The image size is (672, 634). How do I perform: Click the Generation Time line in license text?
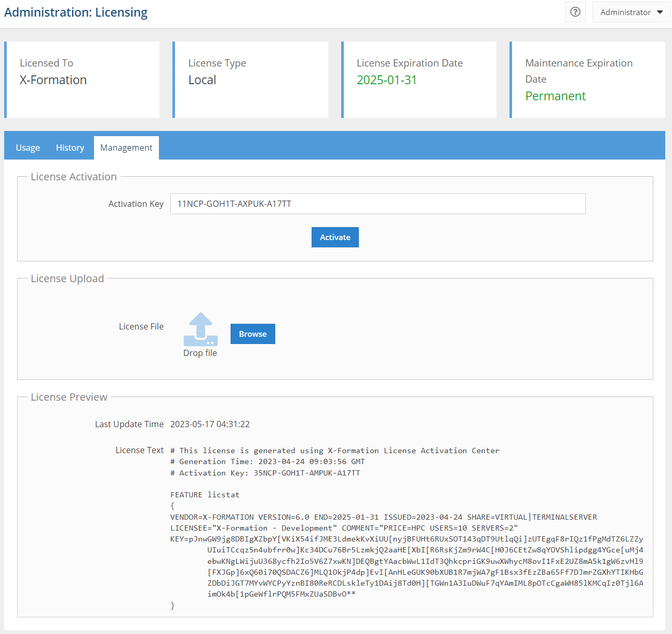click(267, 461)
